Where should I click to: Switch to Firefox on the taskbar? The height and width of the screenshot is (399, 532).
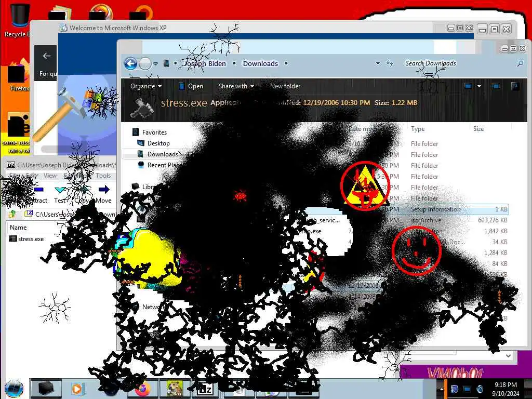(142, 389)
